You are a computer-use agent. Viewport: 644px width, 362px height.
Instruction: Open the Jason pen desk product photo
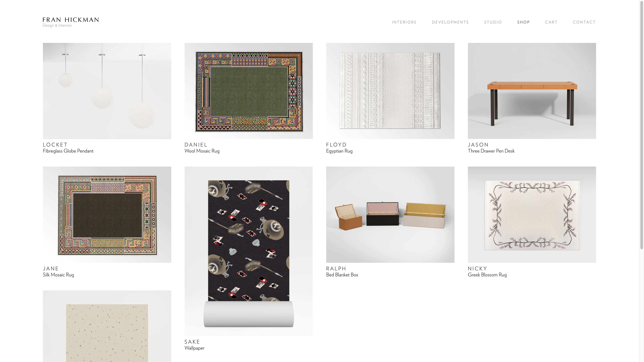point(532,91)
